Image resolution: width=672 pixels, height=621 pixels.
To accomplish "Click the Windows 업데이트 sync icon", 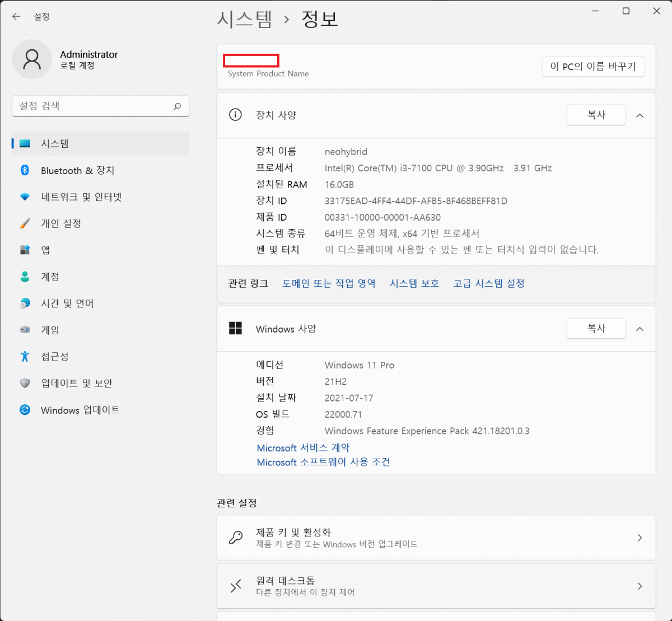I will 25,410.
